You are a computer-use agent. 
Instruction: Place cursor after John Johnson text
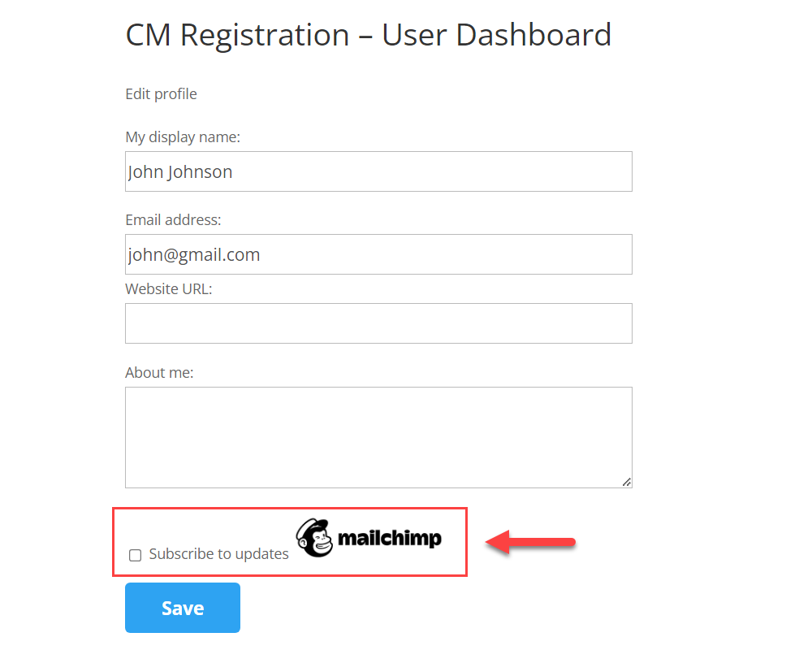233,172
